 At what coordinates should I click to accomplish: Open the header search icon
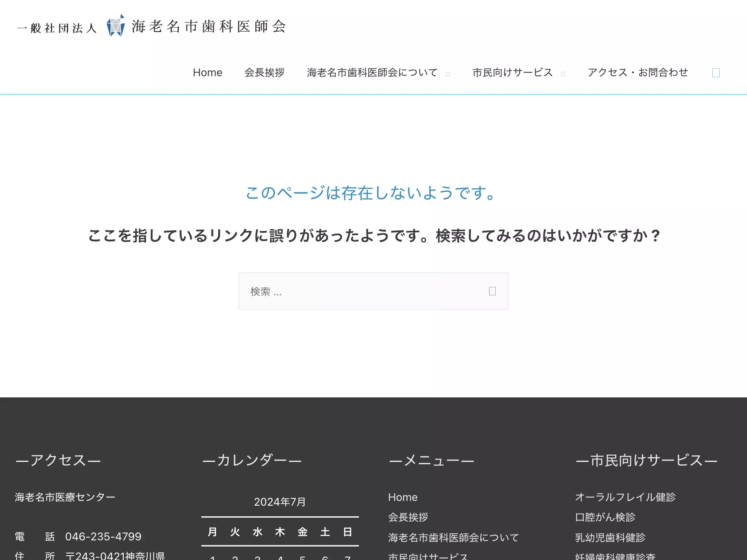tap(716, 73)
